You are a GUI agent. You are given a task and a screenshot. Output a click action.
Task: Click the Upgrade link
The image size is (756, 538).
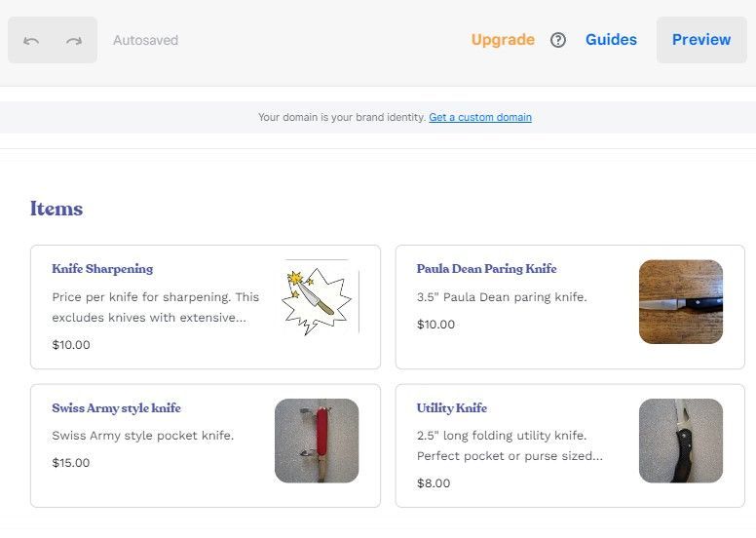(503, 40)
